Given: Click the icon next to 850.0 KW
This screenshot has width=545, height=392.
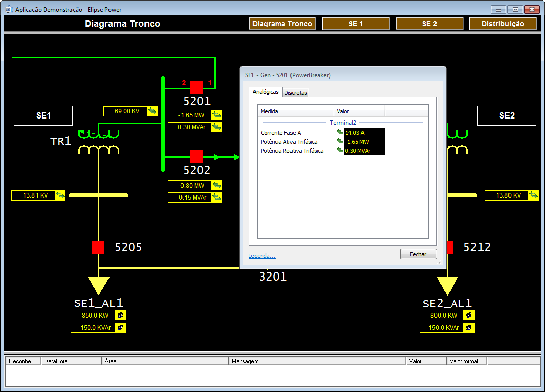Looking at the screenshot, I should click(x=121, y=315).
